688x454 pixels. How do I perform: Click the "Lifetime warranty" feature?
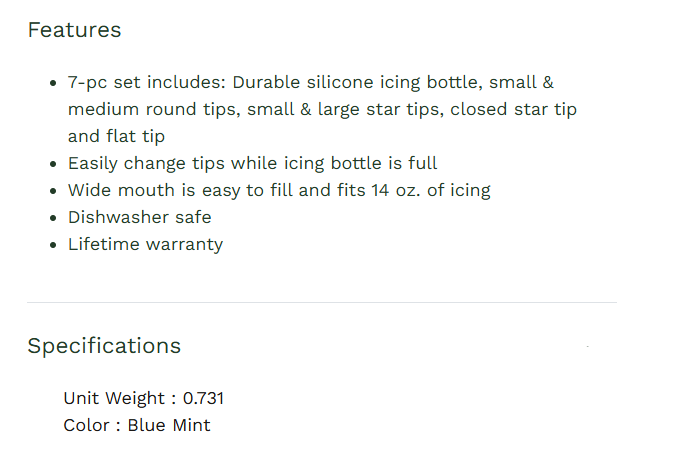[x=145, y=244]
